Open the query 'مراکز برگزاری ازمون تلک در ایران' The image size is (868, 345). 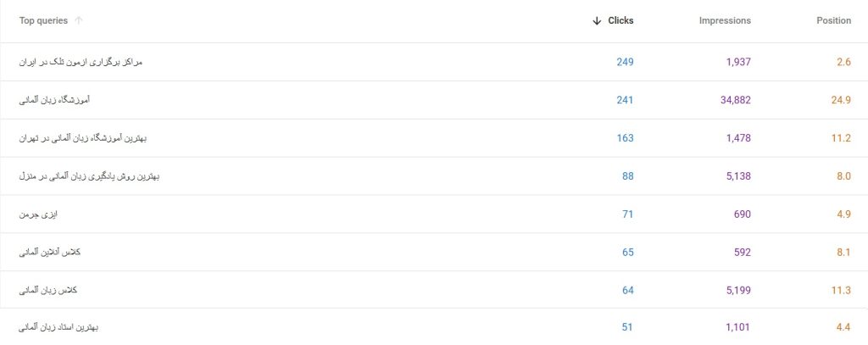[80, 62]
